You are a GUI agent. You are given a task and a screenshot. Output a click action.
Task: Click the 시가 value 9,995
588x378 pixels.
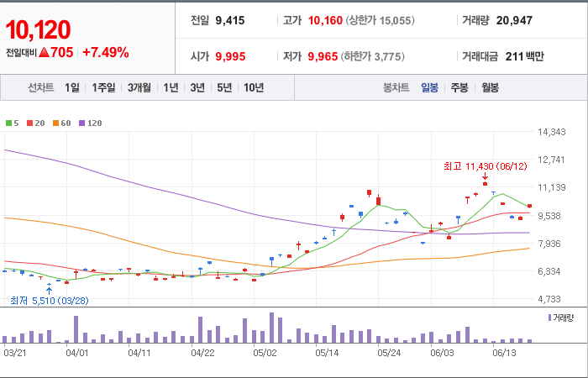230,56
